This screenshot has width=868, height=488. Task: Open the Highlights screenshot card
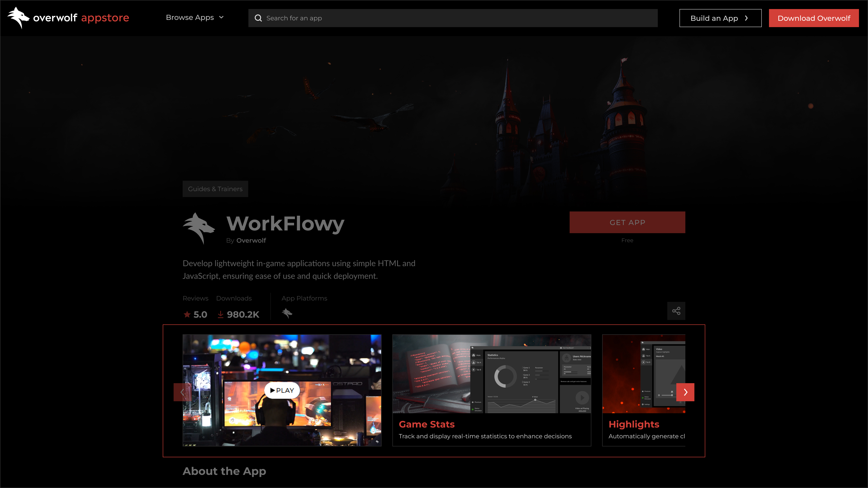tap(644, 390)
